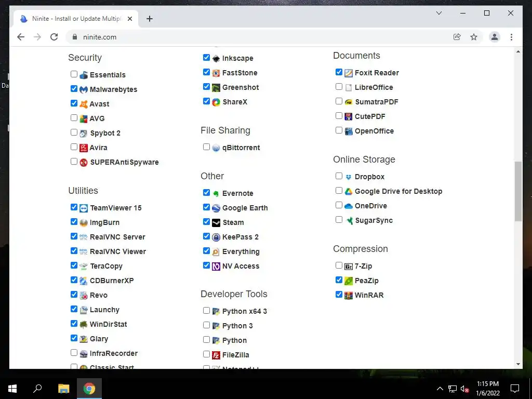This screenshot has width=532, height=399.
Task: Share this page from the address bar
Action: [457, 37]
